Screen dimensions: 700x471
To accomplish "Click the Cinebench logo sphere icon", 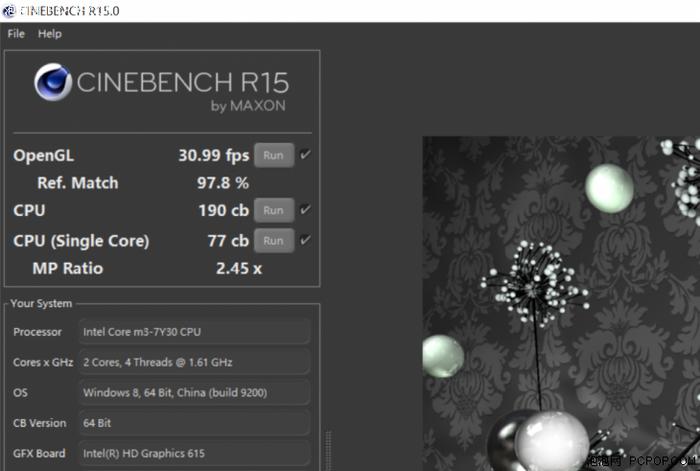I will tap(53, 82).
